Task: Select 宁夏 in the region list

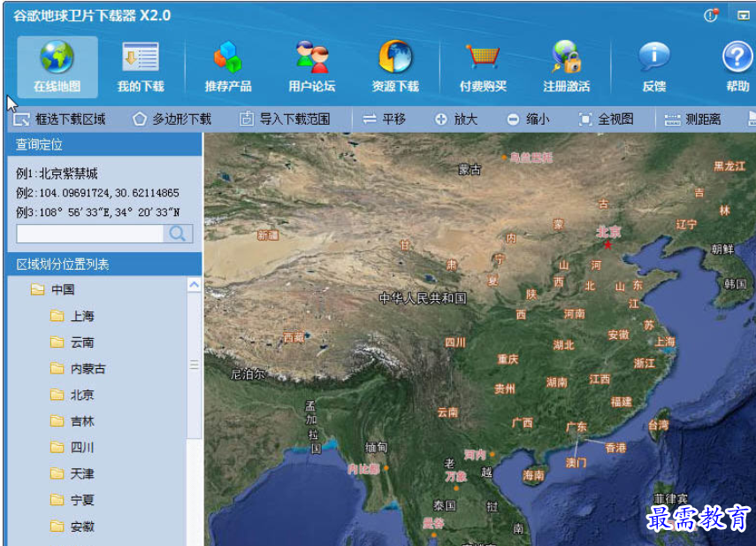Action: [x=82, y=500]
